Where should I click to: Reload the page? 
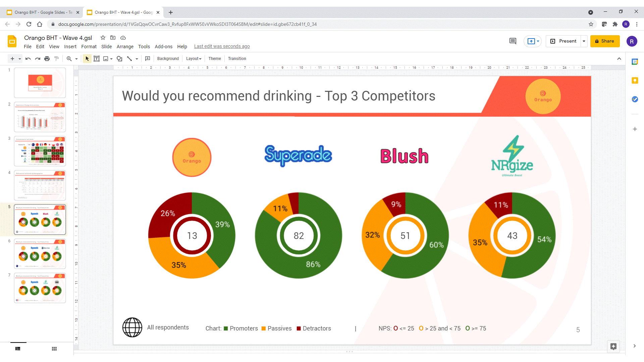[x=29, y=24]
